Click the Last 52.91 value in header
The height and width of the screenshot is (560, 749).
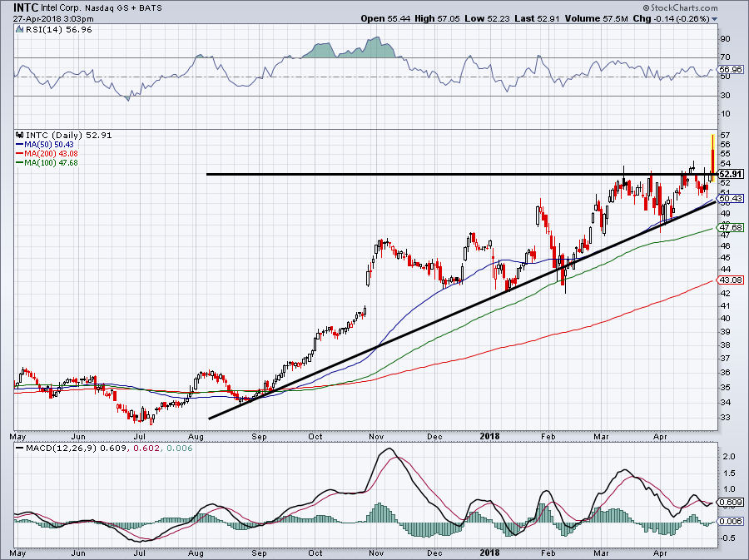[x=538, y=18]
